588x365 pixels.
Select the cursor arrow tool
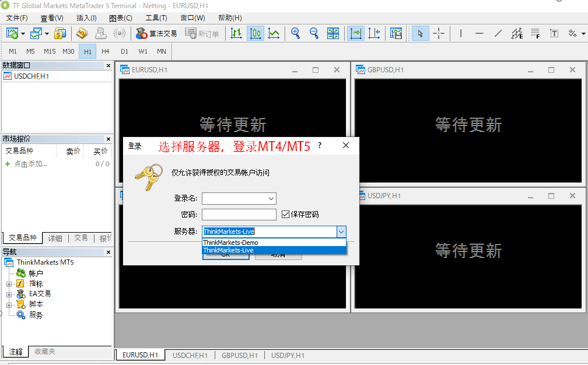pos(421,33)
